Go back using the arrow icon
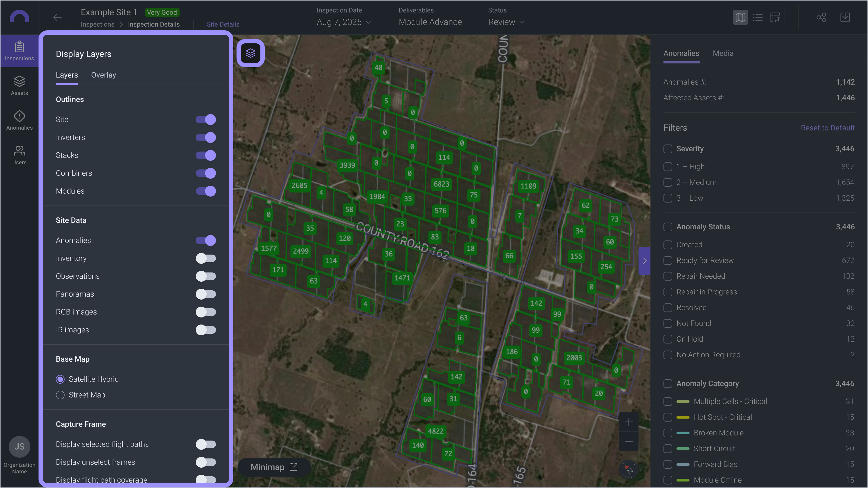 pyautogui.click(x=57, y=18)
